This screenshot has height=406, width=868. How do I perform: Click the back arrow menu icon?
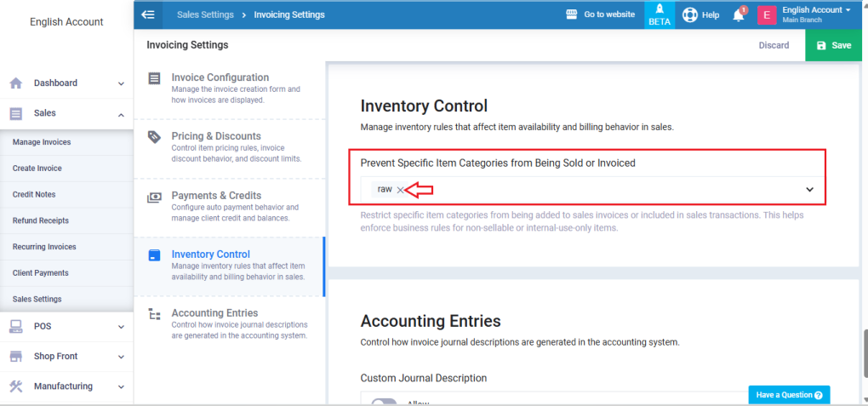pos(148,14)
